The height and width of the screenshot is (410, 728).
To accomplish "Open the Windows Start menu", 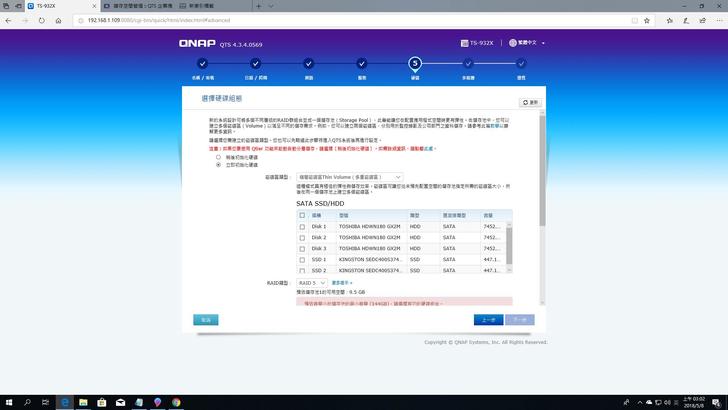I will (x=9, y=402).
